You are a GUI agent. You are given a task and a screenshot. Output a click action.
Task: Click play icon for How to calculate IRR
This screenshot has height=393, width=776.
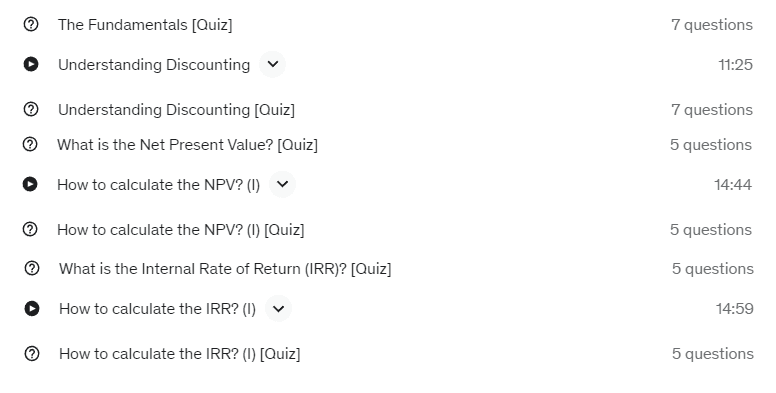point(32,308)
